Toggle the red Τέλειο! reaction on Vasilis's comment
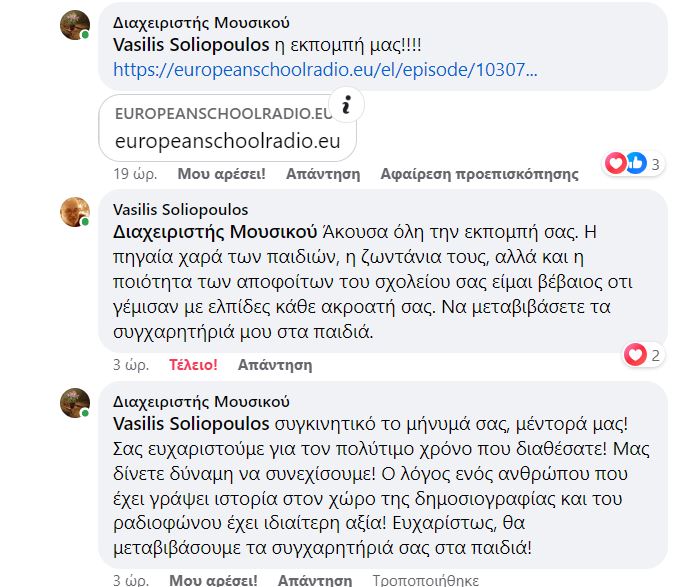The height and width of the screenshot is (587, 684). [194, 365]
